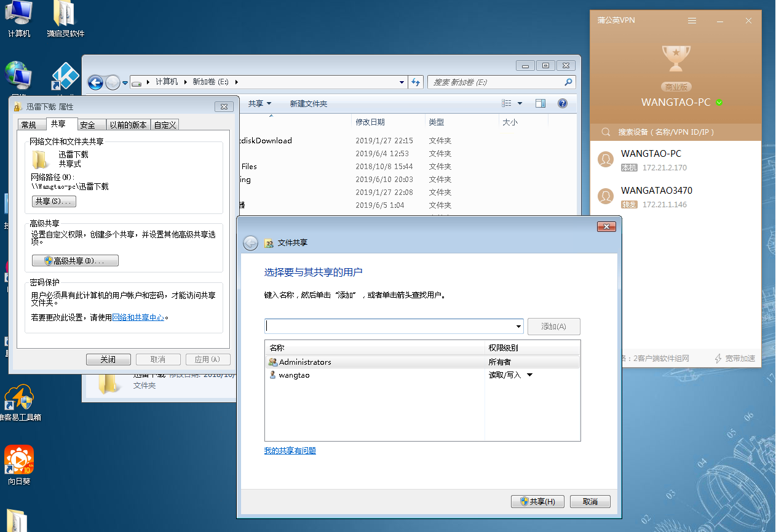The width and height of the screenshot is (776, 532).
Task: Expand the user name combo box arrow
Action: 518,327
